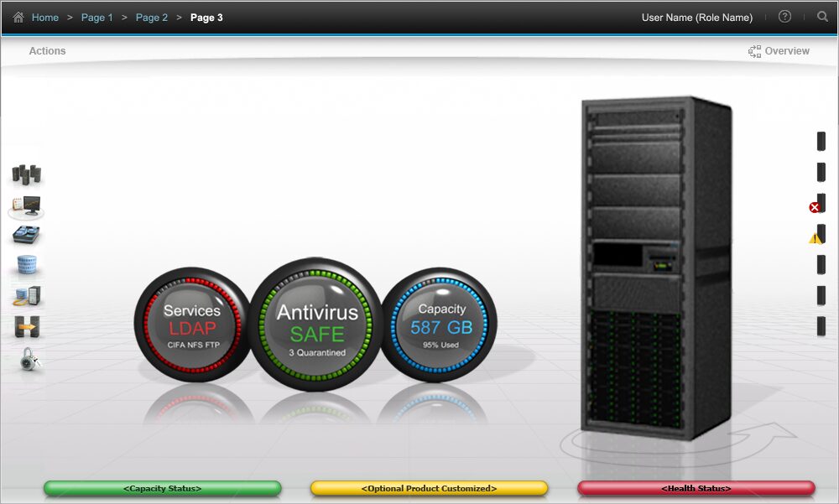Click the green Capacity Status bar
The image size is (839, 504).
(x=162, y=488)
